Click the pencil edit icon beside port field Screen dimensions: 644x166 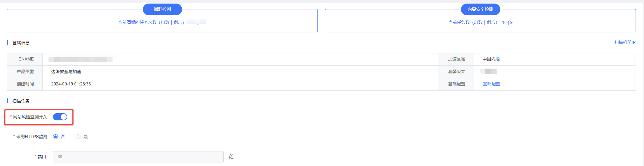231,156
